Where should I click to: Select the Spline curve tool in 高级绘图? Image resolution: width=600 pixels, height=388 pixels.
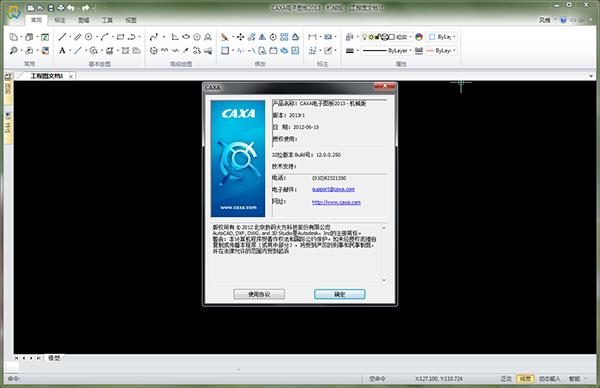(154, 37)
